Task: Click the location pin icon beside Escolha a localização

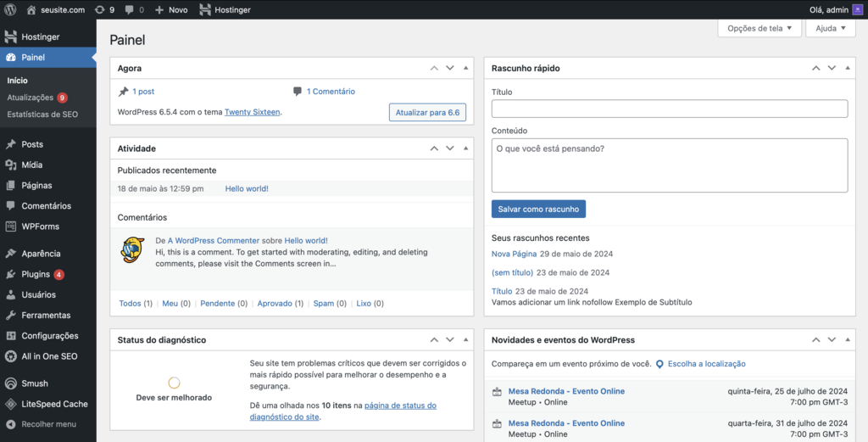Action: tap(659, 365)
